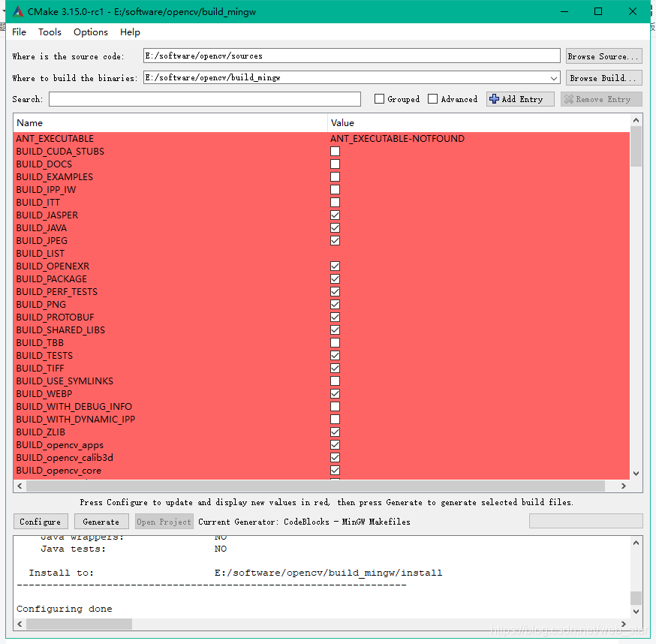The image size is (656, 644).
Task: Select the BUILD_WITH_DYNAMIC_IPP entry
Action: click(x=76, y=420)
